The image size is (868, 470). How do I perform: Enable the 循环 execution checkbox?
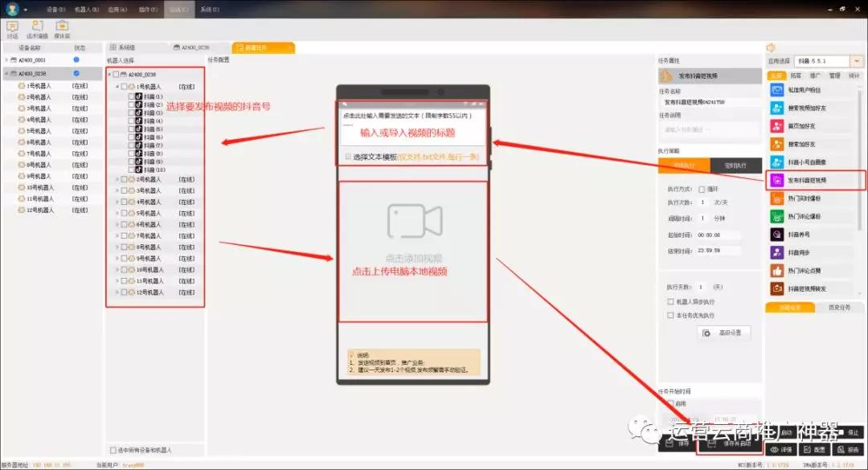(702, 190)
